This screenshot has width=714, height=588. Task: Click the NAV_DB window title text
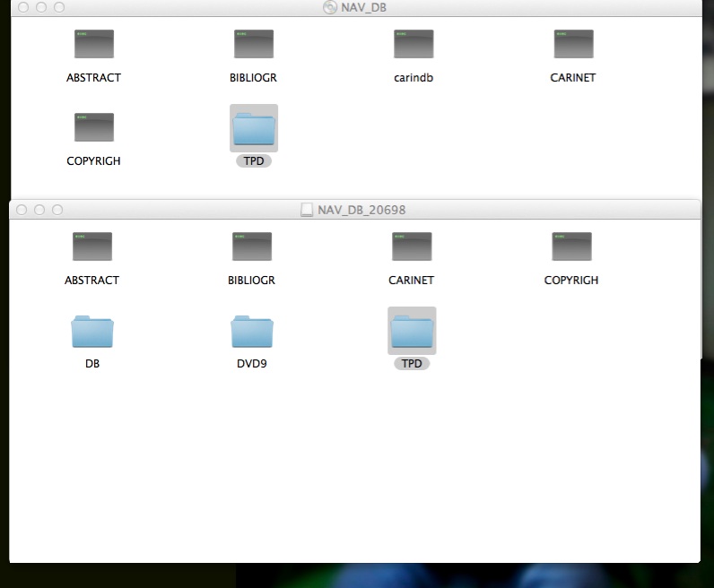pos(363,8)
